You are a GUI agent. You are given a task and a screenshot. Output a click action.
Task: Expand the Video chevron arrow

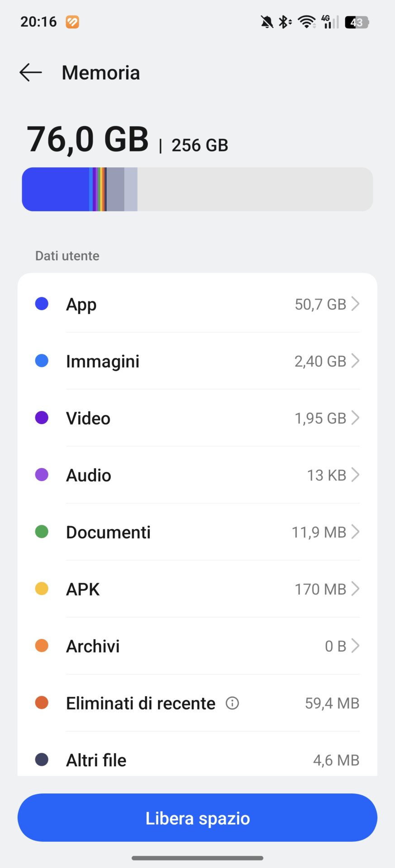356,418
